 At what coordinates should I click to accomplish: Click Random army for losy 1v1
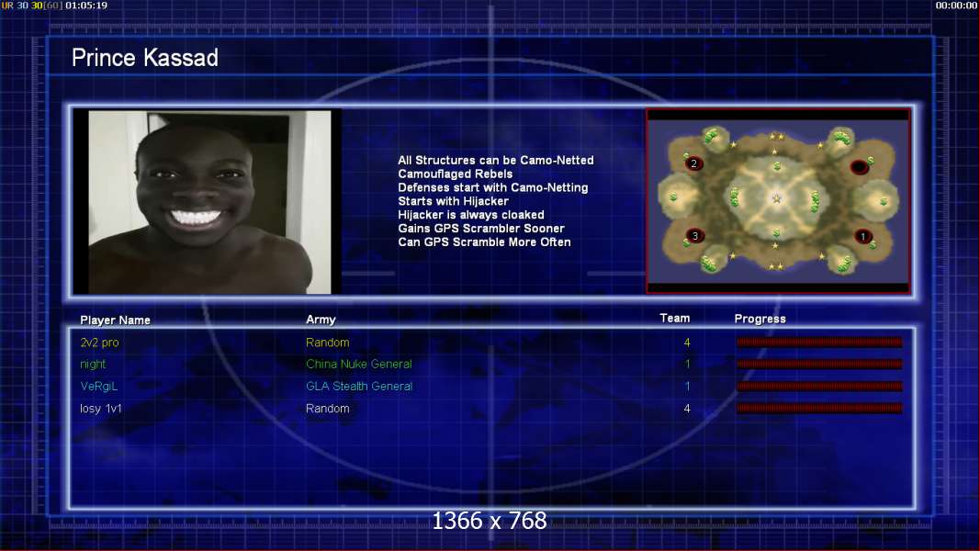328,409
